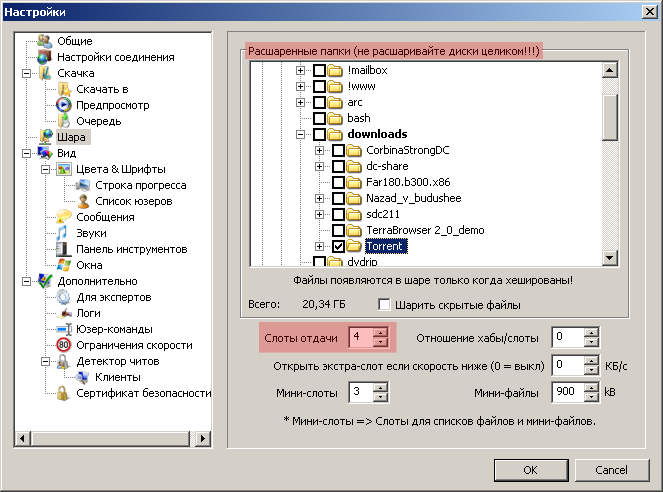Screen dimensions: 663x492
Task: Click the Настройки соединения globe icon
Action: 44,57
